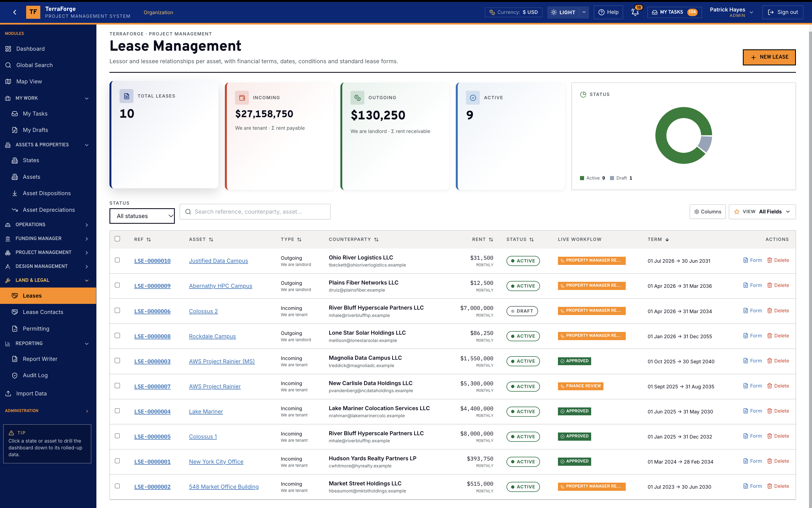
Task: Click the Dashboard grid icon in sidebar
Action: [8, 49]
